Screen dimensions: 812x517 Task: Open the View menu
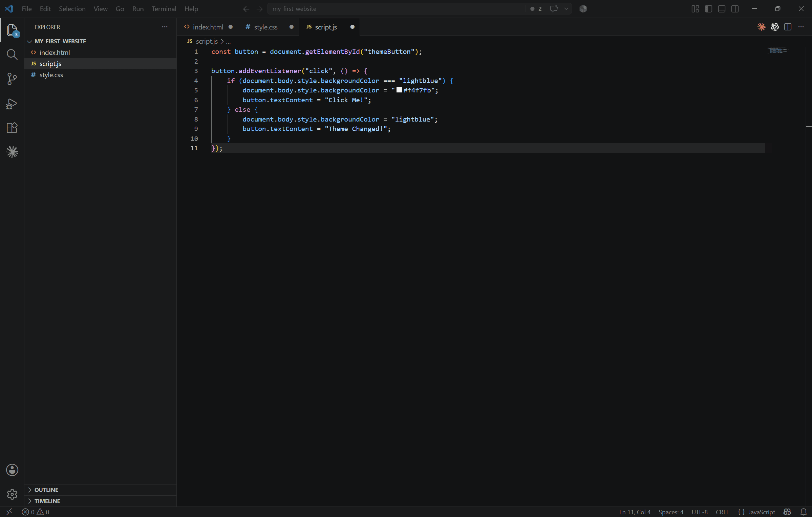(101, 9)
